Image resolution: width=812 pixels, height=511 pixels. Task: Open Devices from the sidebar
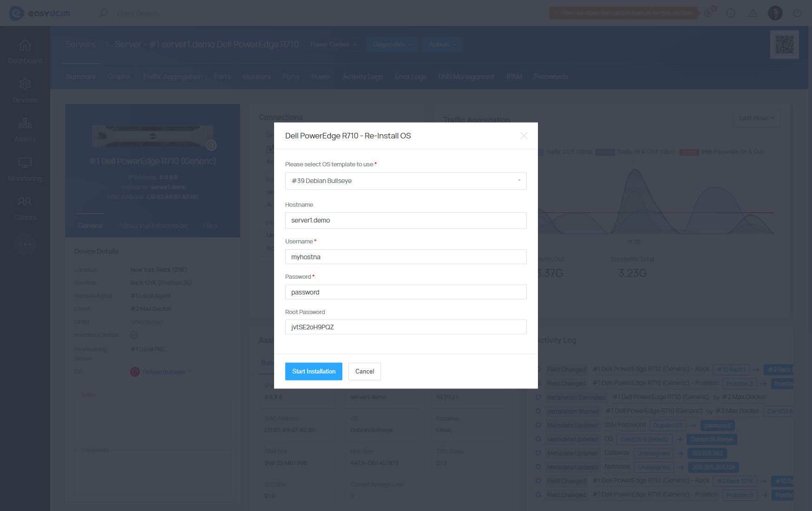pos(25,91)
